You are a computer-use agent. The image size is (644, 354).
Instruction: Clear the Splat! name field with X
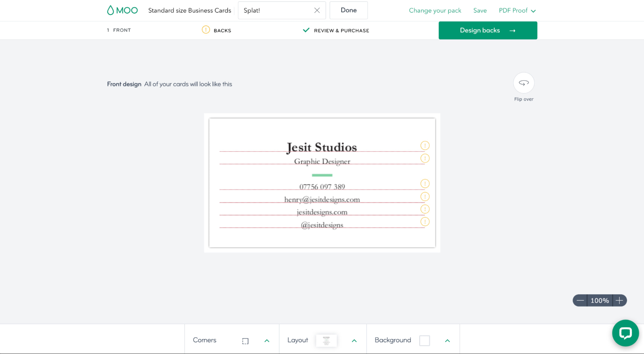317,10
